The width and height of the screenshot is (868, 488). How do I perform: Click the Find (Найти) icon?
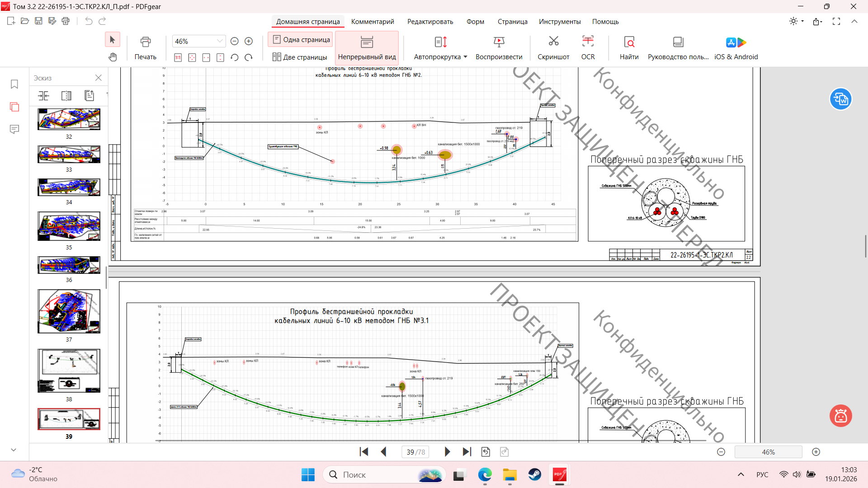(629, 42)
